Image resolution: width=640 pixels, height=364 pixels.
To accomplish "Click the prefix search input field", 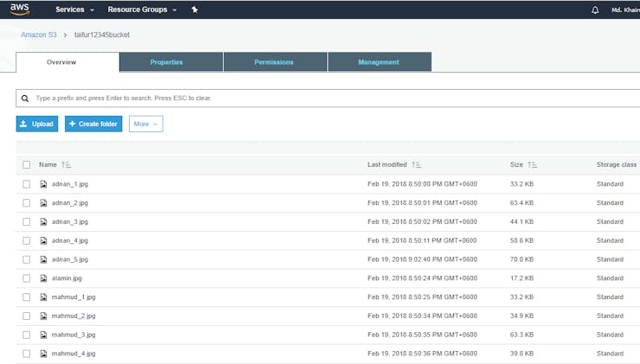I will (x=329, y=98).
